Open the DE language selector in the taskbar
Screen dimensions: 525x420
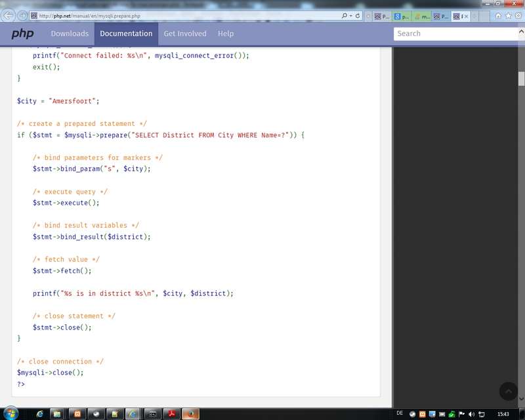coord(400,413)
